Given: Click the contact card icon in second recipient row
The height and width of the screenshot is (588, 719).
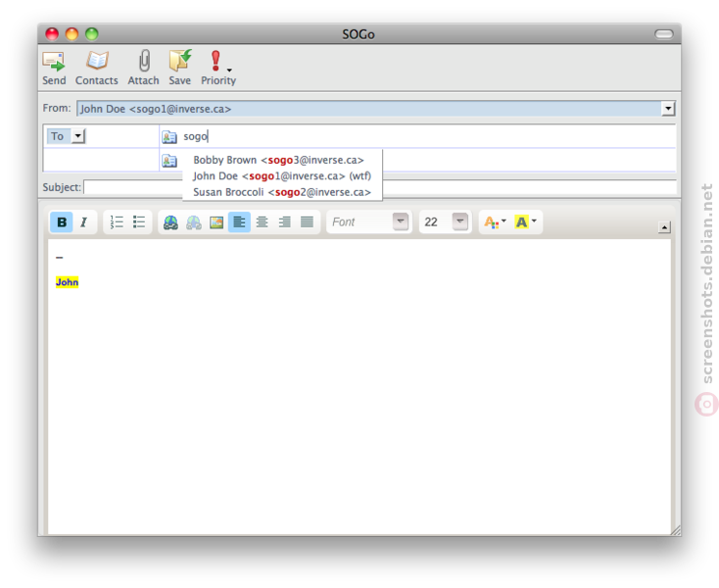Looking at the screenshot, I should coord(169,161).
